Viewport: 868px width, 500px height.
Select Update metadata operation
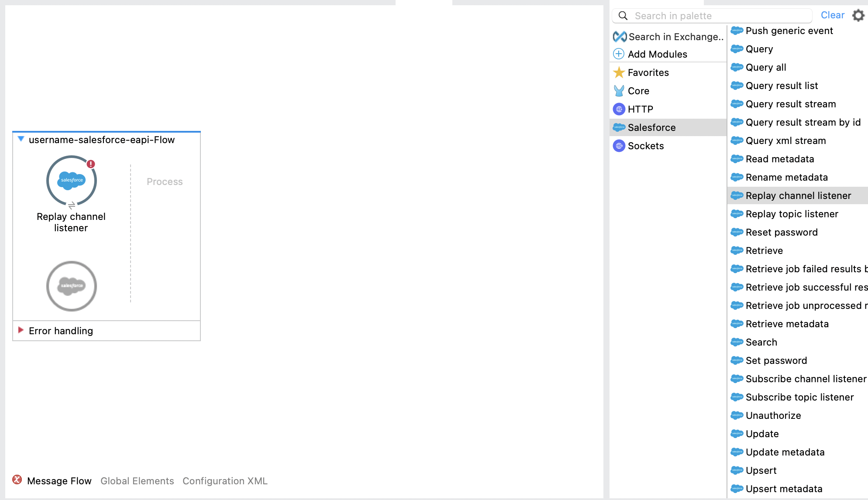[x=798, y=452]
